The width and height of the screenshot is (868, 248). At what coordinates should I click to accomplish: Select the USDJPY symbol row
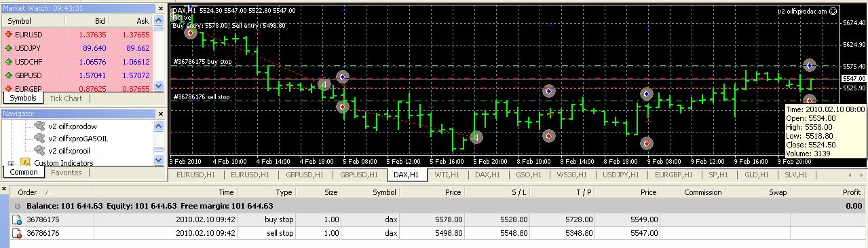click(77, 48)
